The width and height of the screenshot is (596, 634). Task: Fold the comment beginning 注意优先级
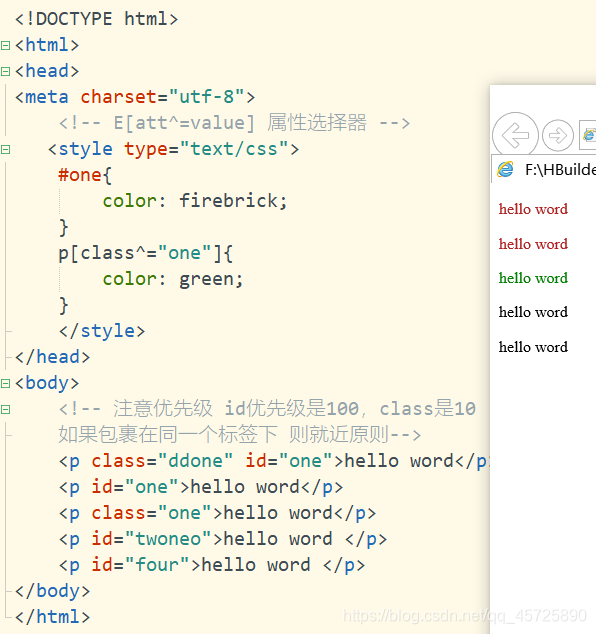pyautogui.click(x=5, y=410)
